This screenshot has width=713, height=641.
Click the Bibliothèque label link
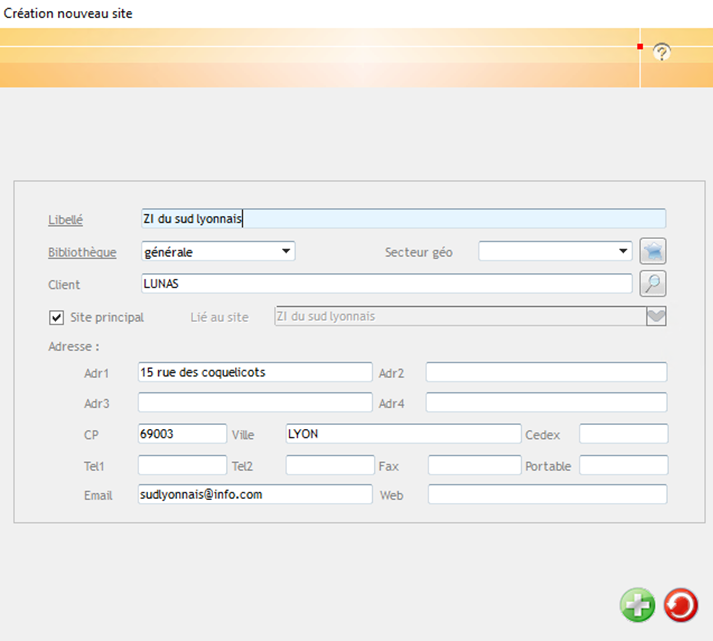[82, 252]
